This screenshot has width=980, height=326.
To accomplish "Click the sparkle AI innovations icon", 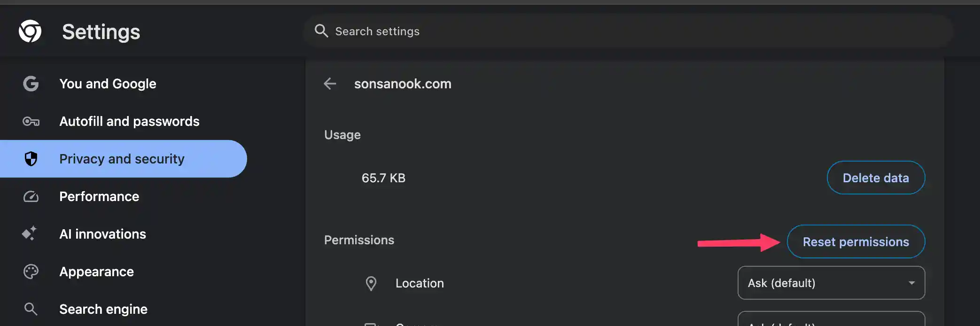I will (30, 233).
